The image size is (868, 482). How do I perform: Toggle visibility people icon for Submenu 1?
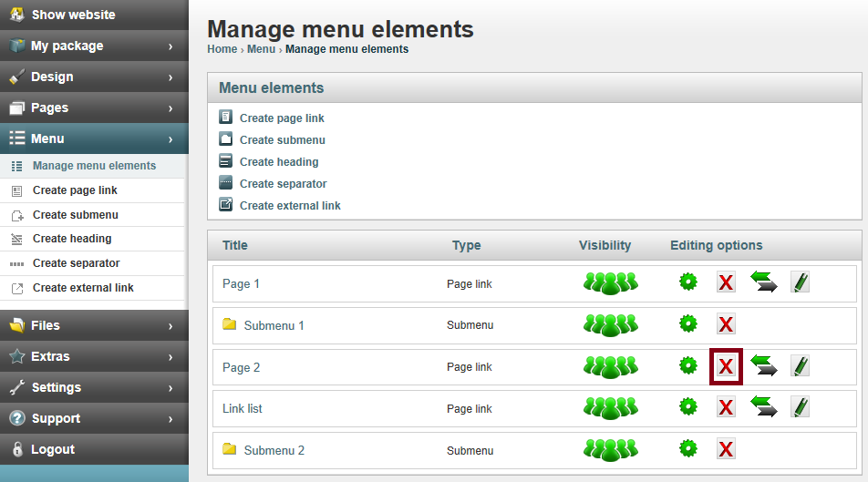pos(611,325)
